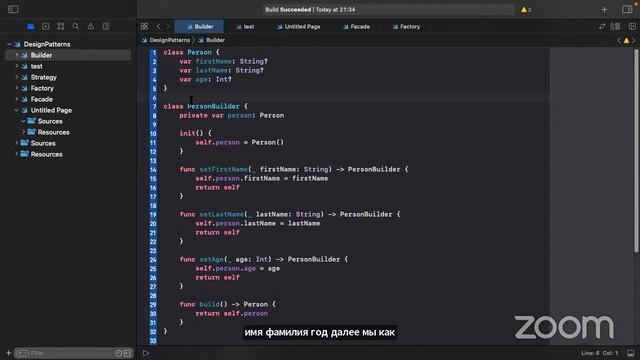
Task: Click the warning indicator in the top toolbar
Action: point(526,9)
